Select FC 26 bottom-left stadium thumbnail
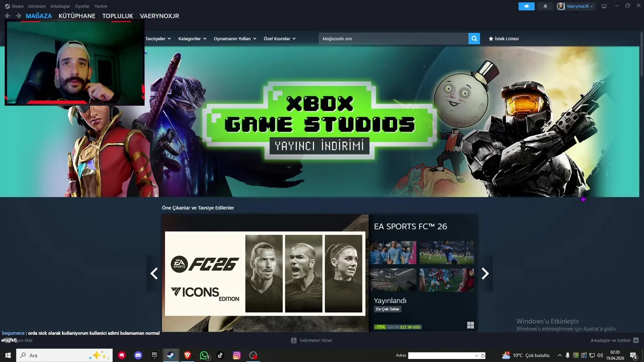The width and height of the screenshot is (644, 362). pos(393,280)
